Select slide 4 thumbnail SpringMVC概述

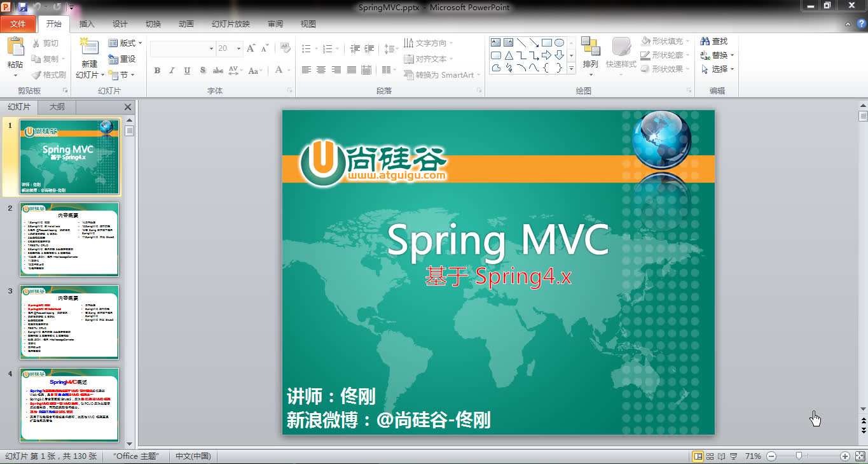click(x=69, y=405)
